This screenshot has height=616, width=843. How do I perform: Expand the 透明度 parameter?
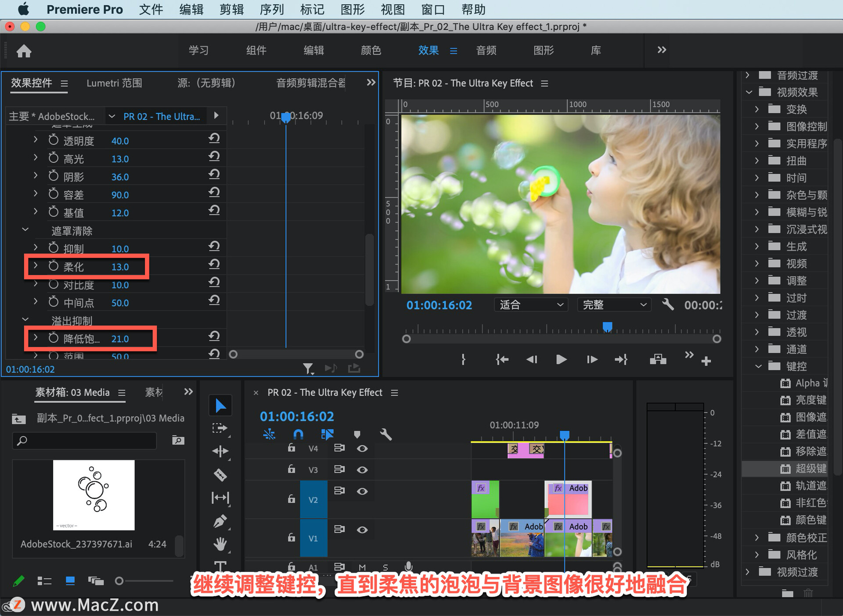36,140
